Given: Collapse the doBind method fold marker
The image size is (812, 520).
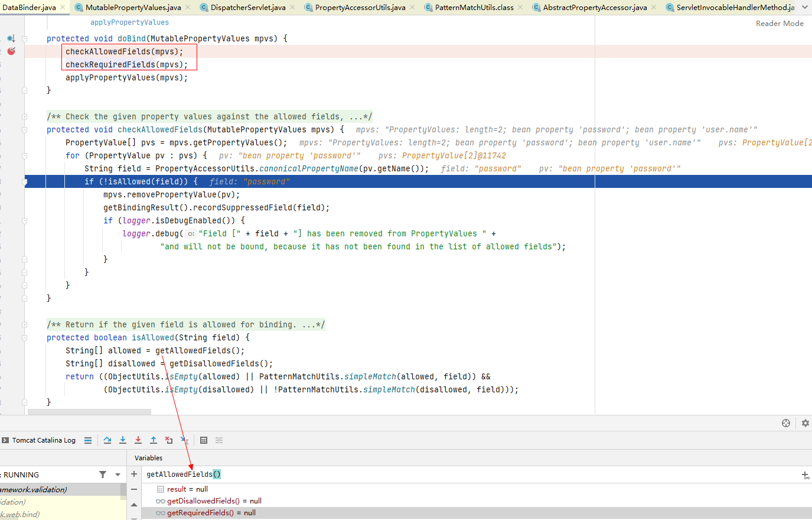Looking at the screenshot, I should coord(24,38).
